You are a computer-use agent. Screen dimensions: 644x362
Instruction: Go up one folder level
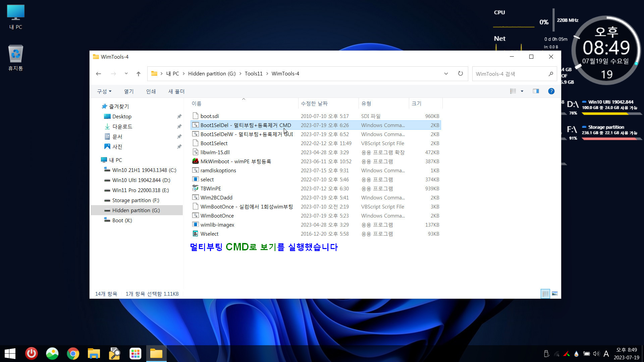(139, 74)
